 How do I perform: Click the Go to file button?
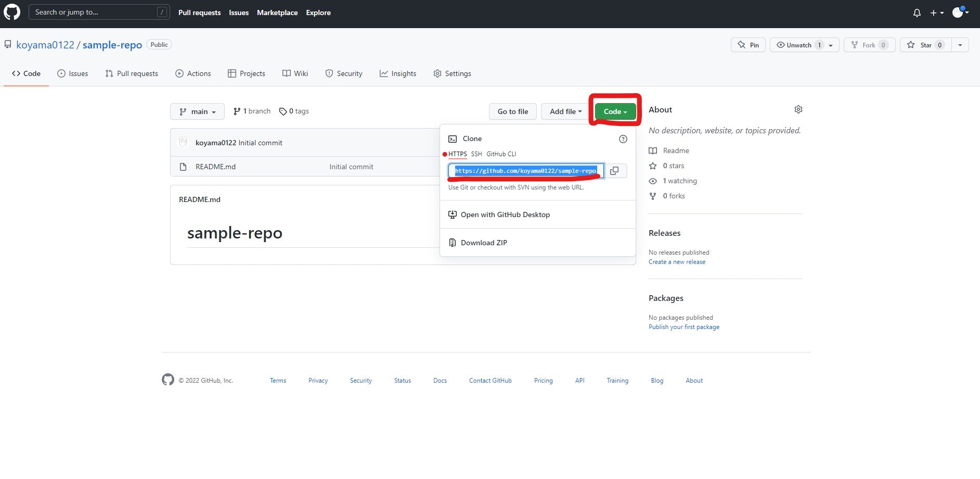[x=513, y=111]
